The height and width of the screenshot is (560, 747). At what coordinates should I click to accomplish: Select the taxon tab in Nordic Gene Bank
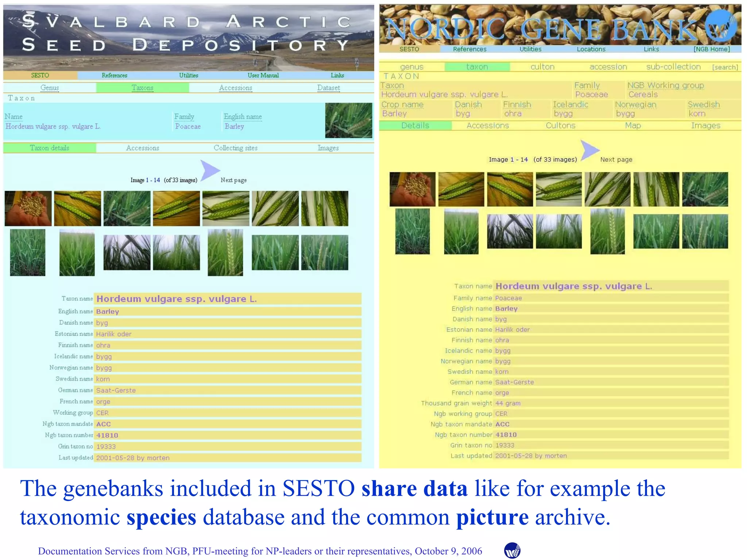477,67
